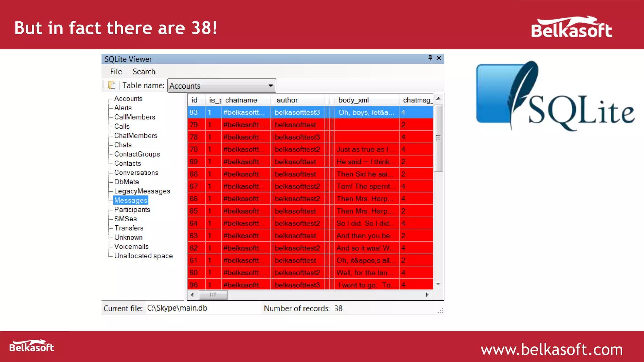Select the Chats table
Screen dimensions: 644x362
[x=123, y=145]
